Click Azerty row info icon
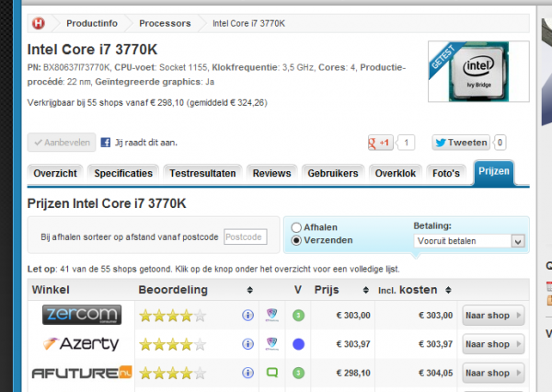 pos(247,344)
